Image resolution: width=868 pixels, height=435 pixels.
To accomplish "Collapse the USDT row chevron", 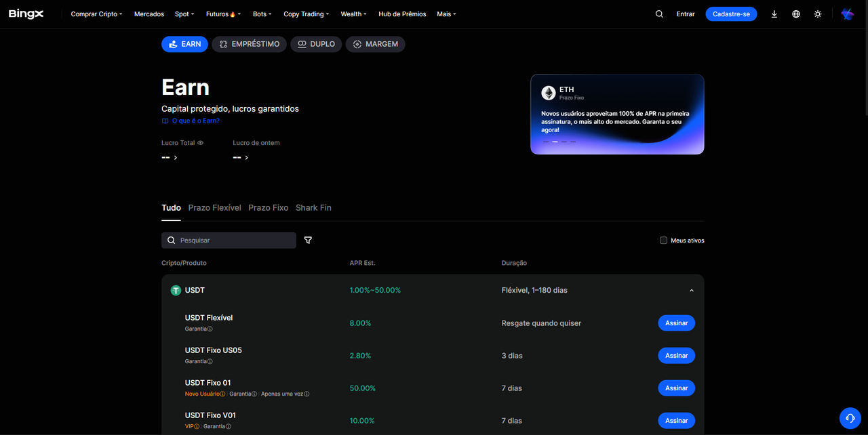I will [x=692, y=290].
